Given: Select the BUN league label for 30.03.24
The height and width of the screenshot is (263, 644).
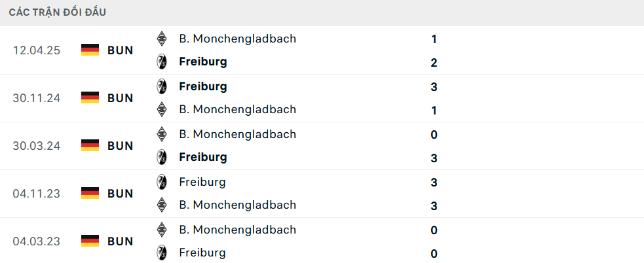Looking at the screenshot, I should point(121,146).
